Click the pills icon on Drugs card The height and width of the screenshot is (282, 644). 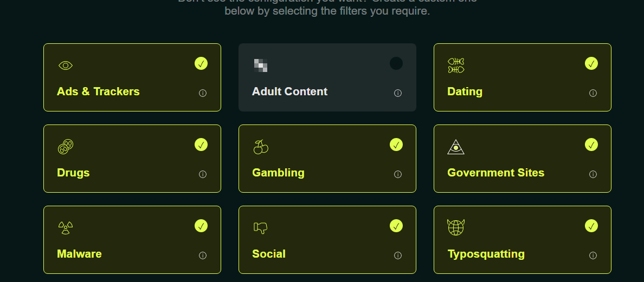click(66, 146)
